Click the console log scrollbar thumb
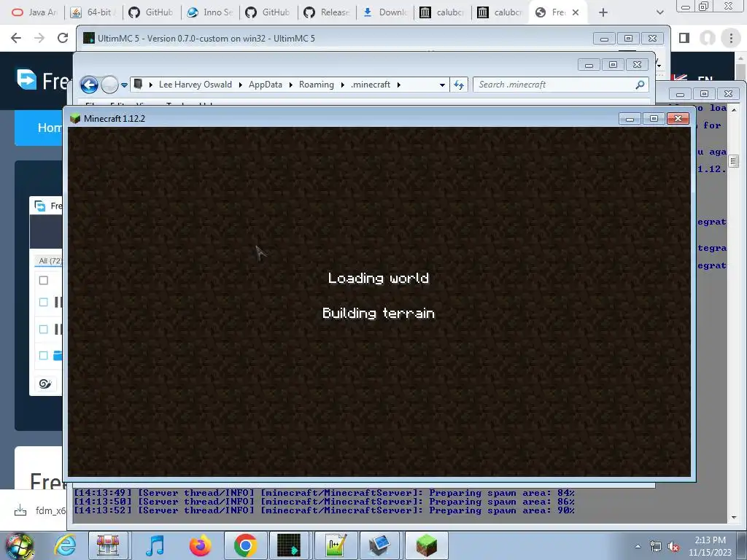This screenshot has height=560, width=747. click(x=734, y=161)
